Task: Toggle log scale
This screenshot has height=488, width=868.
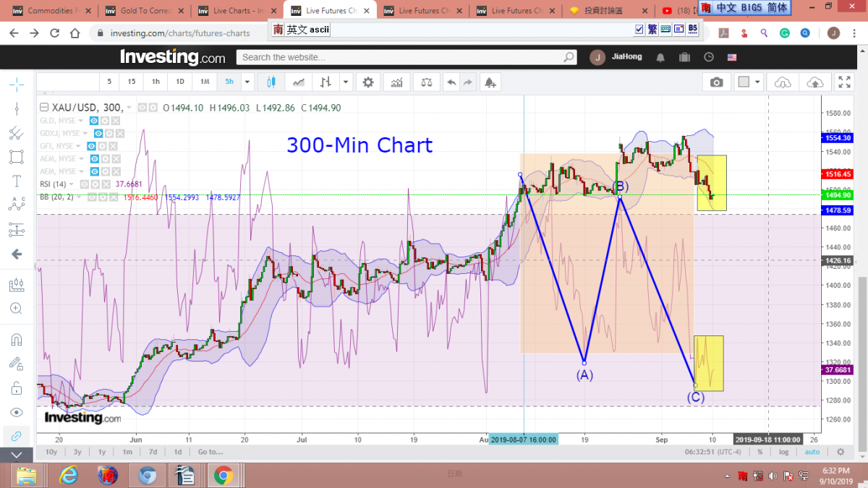Action: pos(784,452)
